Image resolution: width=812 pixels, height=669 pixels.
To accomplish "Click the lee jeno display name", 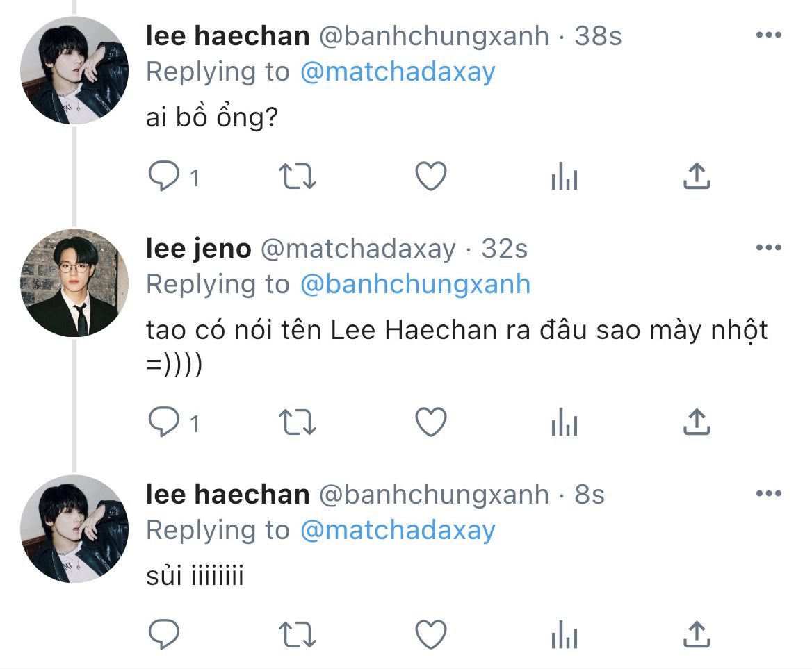I will (198, 248).
